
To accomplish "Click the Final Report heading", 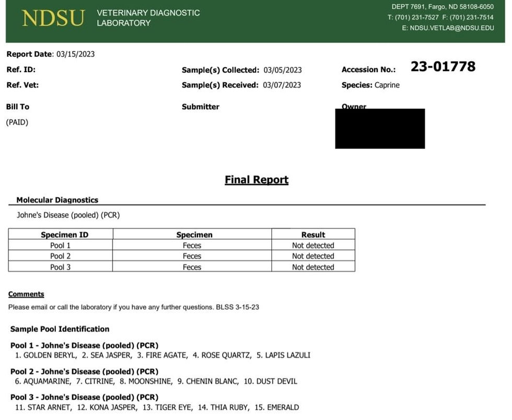I will (x=257, y=180).
